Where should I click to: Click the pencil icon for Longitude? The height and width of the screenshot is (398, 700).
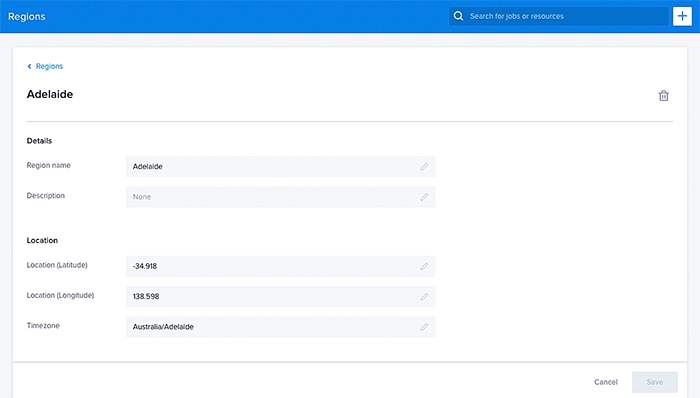424,297
